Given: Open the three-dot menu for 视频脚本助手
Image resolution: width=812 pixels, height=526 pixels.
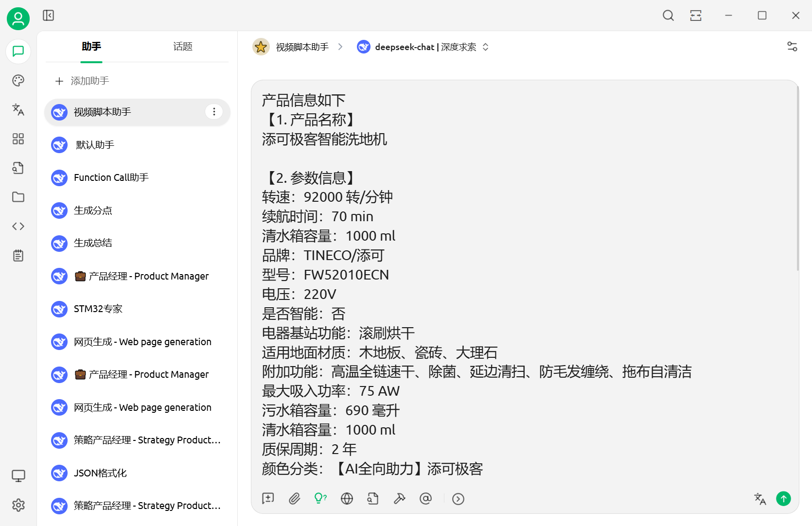Looking at the screenshot, I should [214, 112].
